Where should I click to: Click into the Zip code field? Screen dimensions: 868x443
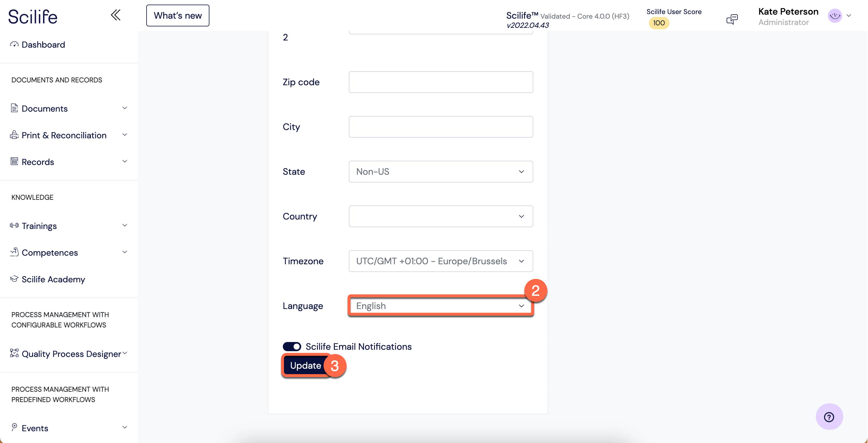point(440,82)
